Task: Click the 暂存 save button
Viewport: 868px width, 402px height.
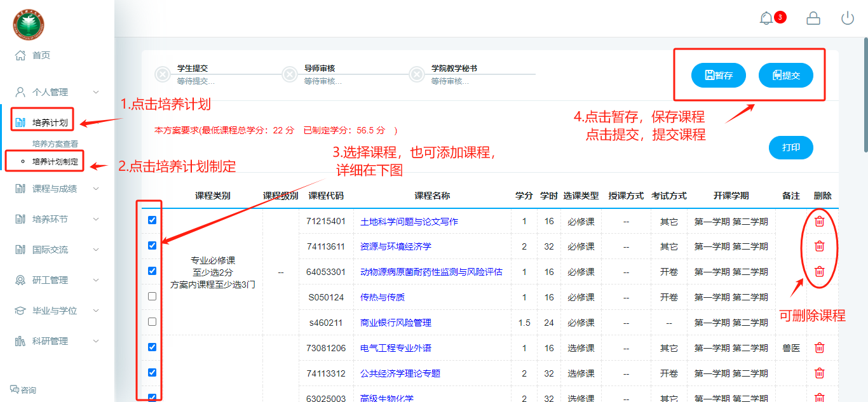Action: click(719, 76)
